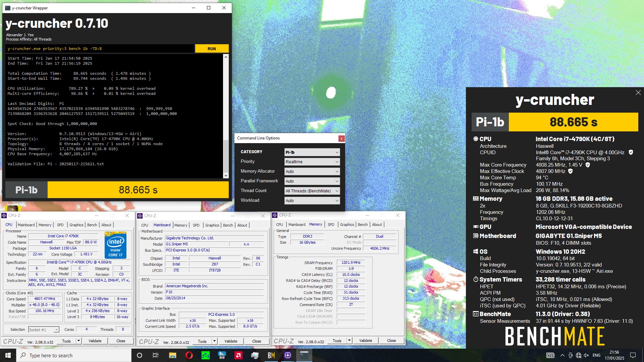This screenshot has width=644, height=362.
Task: Open Bench tab in first CPU-Z window
Action: 92,225
